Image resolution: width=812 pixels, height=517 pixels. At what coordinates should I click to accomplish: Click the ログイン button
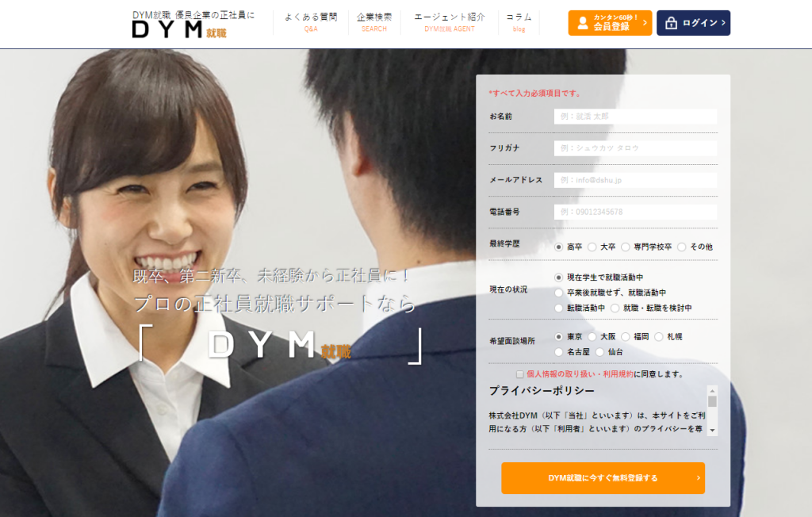(x=693, y=23)
